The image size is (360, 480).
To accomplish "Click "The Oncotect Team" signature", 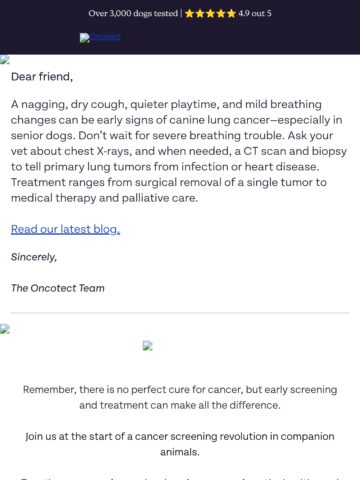I will pyautogui.click(x=58, y=288).
